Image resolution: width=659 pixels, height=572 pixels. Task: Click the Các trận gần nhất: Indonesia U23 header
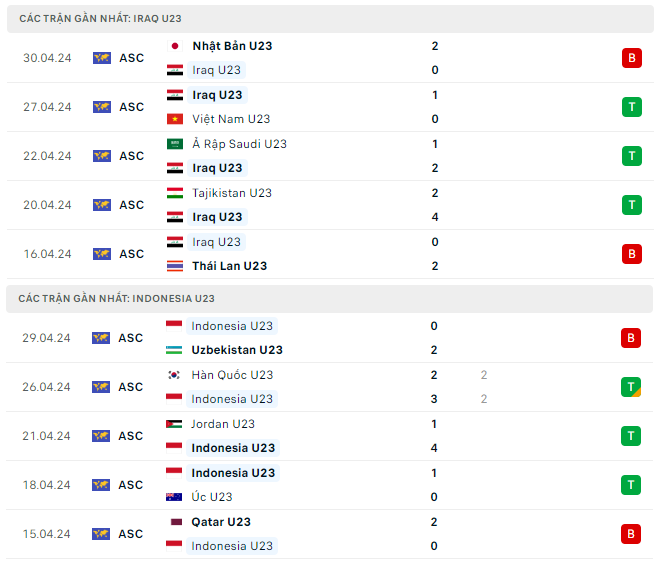(116, 299)
